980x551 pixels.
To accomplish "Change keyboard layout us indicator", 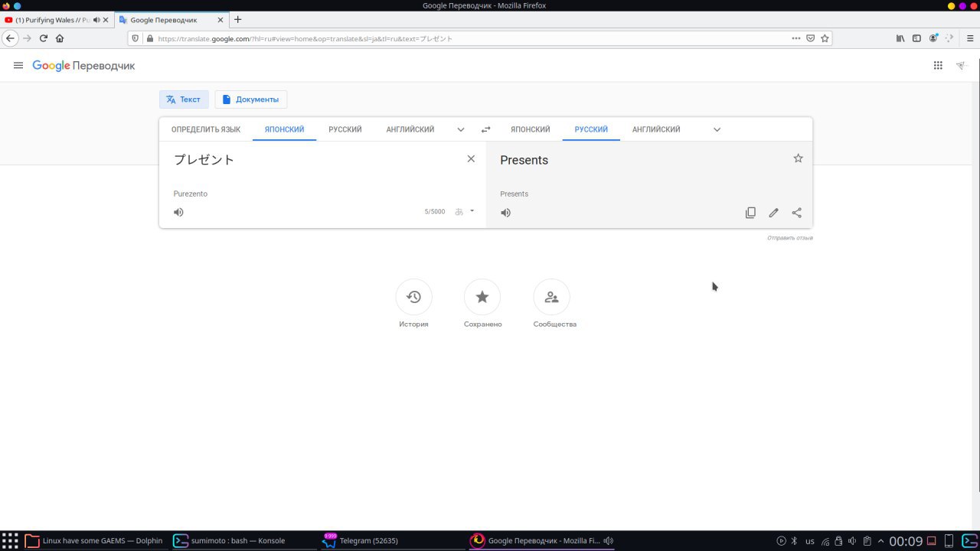I will 810,541.
